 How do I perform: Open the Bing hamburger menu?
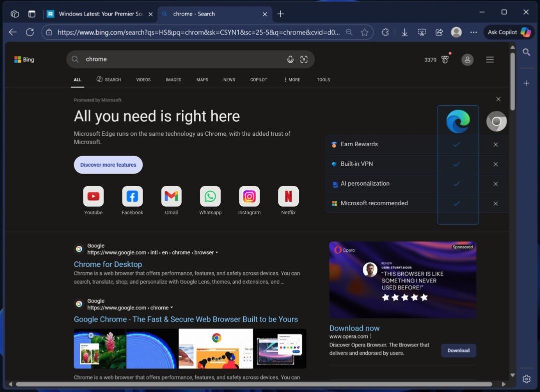(x=489, y=59)
